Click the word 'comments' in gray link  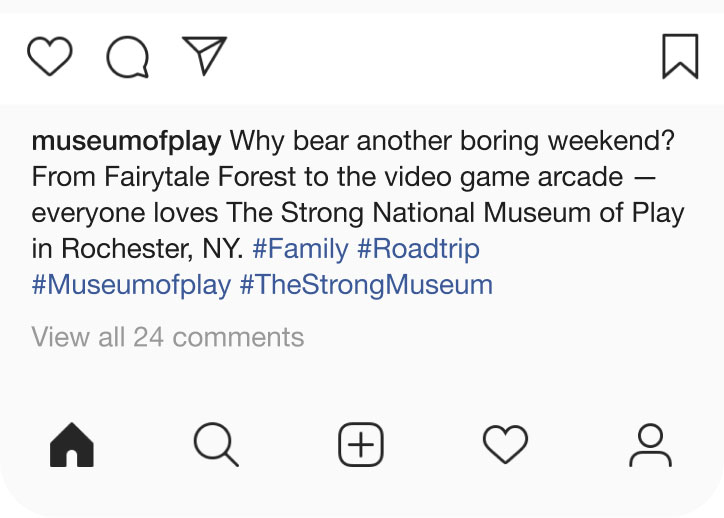[x=238, y=337]
